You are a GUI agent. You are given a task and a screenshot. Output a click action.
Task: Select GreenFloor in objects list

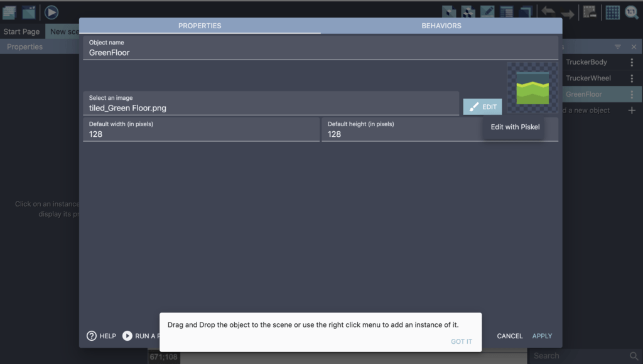tap(584, 94)
